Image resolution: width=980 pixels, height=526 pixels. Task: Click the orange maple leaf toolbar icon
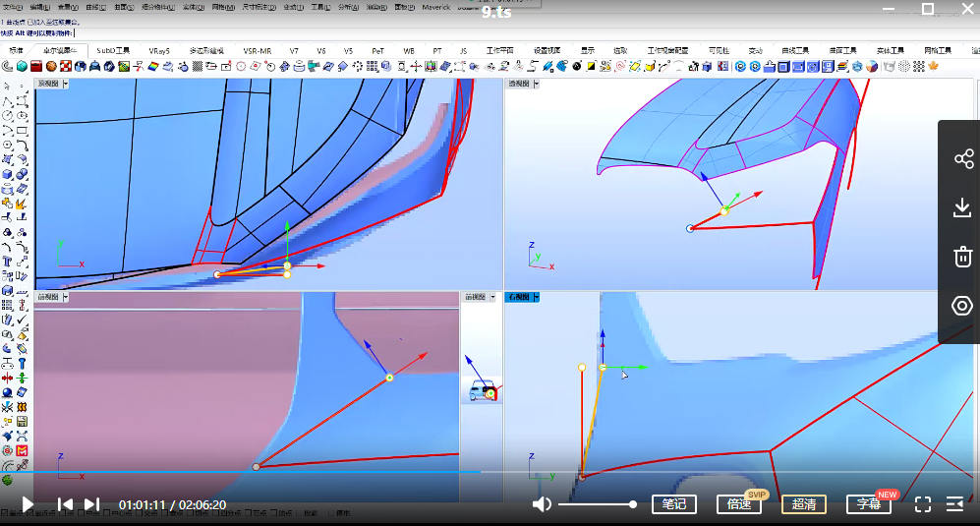point(933,66)
